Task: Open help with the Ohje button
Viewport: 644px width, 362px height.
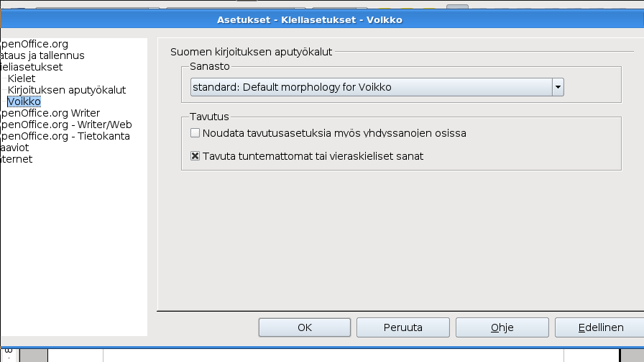Action: coord(502,327)
